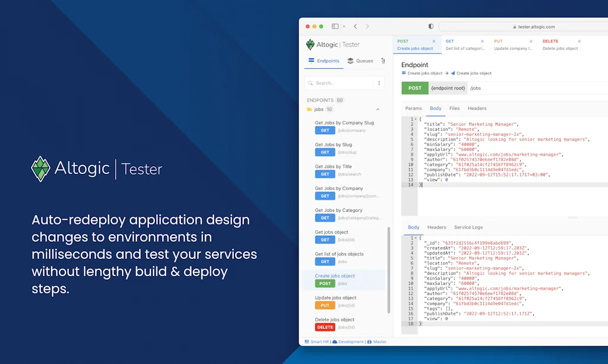Open the PUT Update company tab
608x364 pixels.
pyautogui.click(x=514, y=45)
